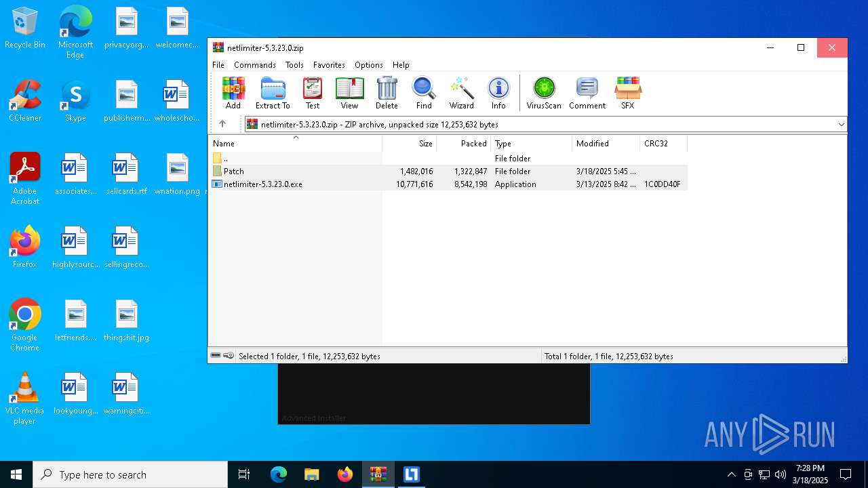Select the warningciti Word document on desktop

click(x=126, y=394)
